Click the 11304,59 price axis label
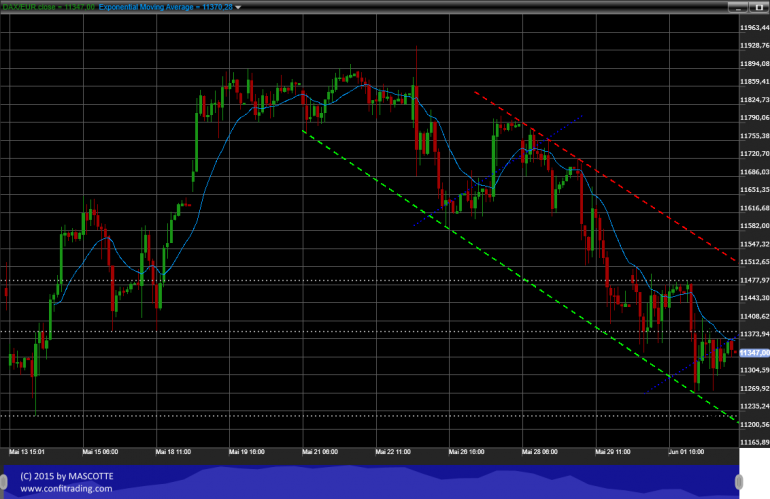 pos(755,370)
